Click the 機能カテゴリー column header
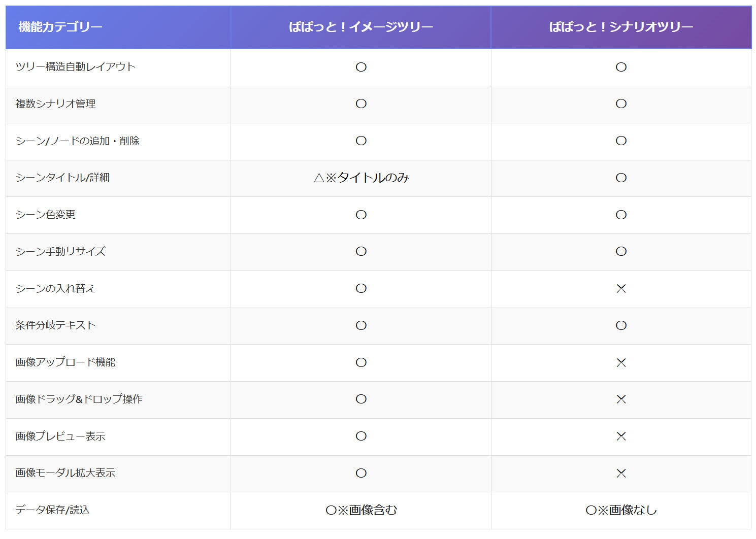756x539 pixels. 60,27
